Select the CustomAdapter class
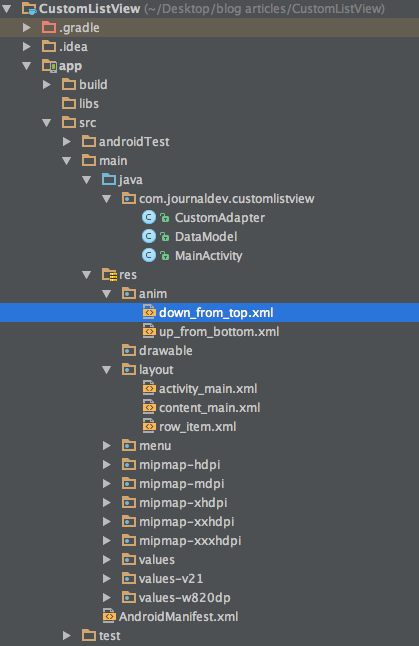This screenshot has width=419, height=646. [220, 218]
